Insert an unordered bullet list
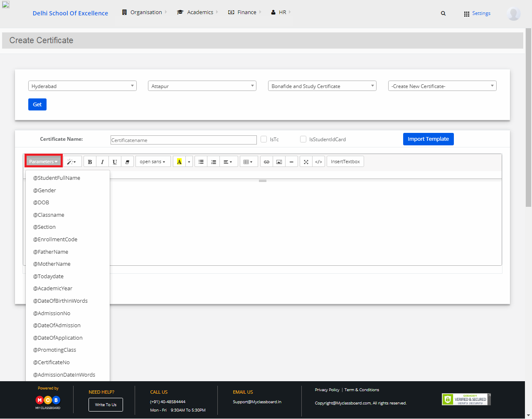This screenshot has width=532, height=419. coord(201,162)
